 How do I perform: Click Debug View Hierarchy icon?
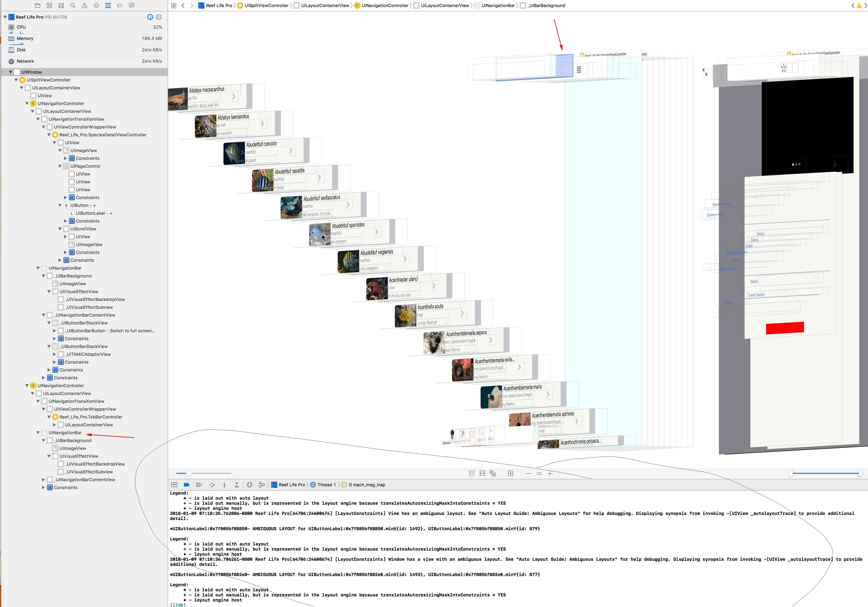click(x=250, y=485)
